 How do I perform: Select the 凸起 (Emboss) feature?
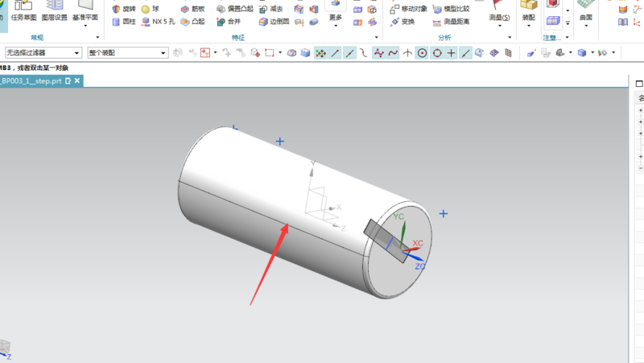coord(192,22)
